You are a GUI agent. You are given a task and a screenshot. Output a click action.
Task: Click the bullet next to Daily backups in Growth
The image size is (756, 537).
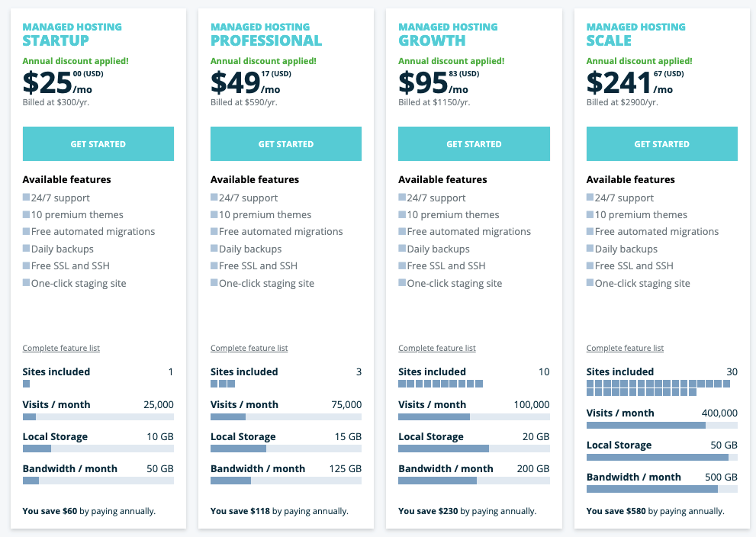tap(402, 249)
